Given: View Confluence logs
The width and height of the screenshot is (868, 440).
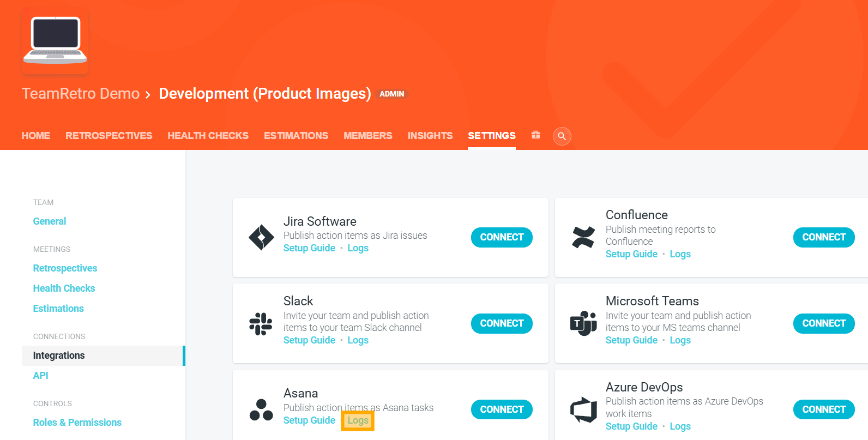Looking at the screenshot, I should pos(680,254).
